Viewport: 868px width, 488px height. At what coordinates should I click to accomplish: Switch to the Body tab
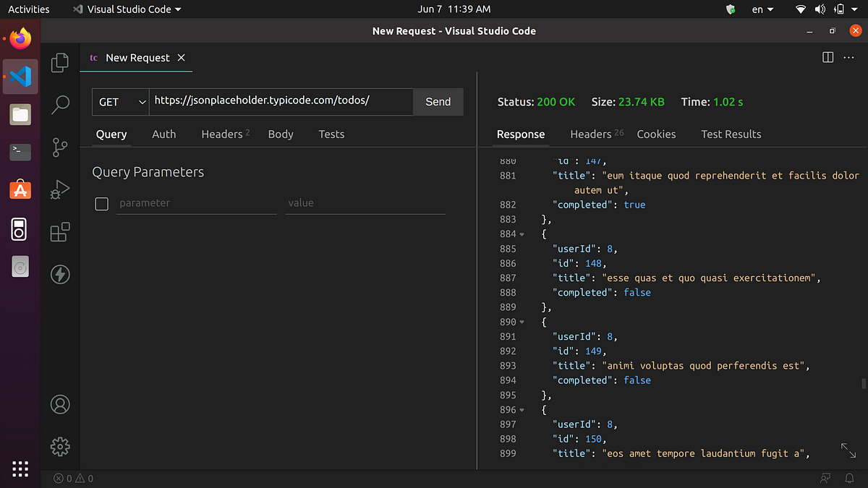(x=281, y=134)
